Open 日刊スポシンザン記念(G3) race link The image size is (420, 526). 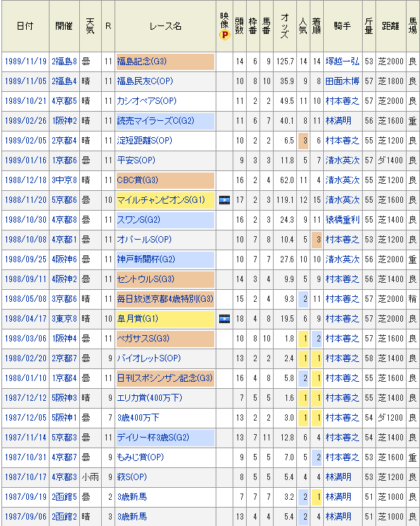pos(165,378)
